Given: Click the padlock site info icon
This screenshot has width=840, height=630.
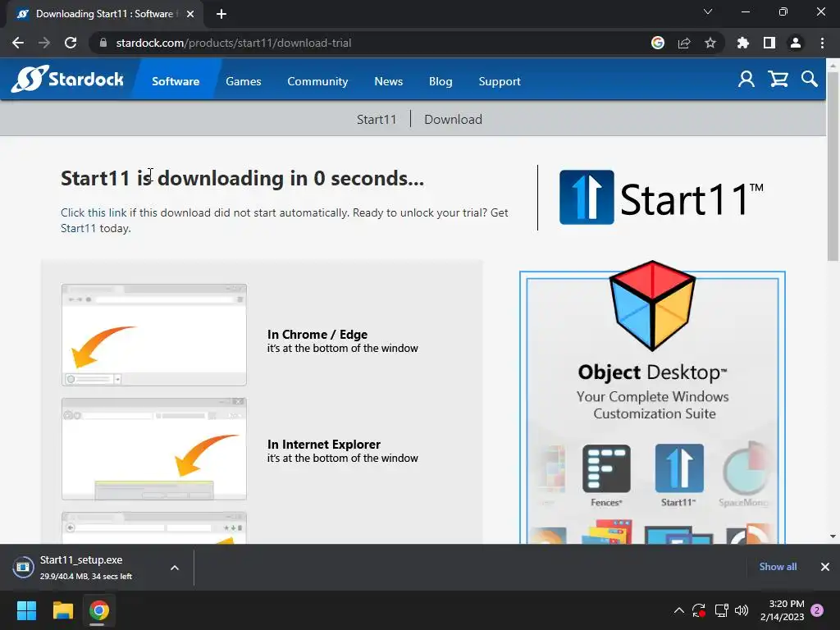Looking at the screenshot, I should [103, 43].
